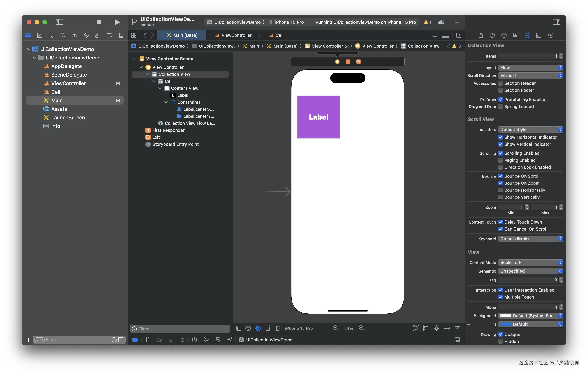Enable the Section Header checkbox
The height and width of the screenshot is (374, 588).
coord(500,83)
